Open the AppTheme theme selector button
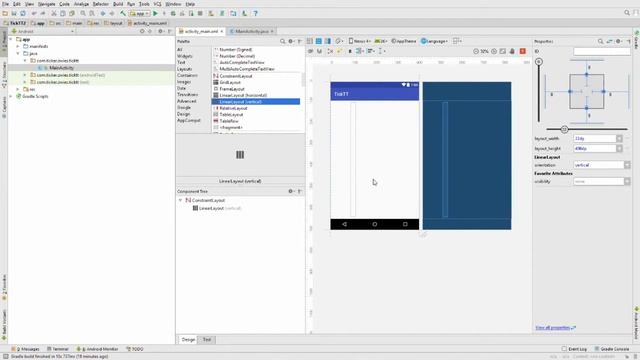The width and height of the screenshot is (640, 360). pos(404,41)
